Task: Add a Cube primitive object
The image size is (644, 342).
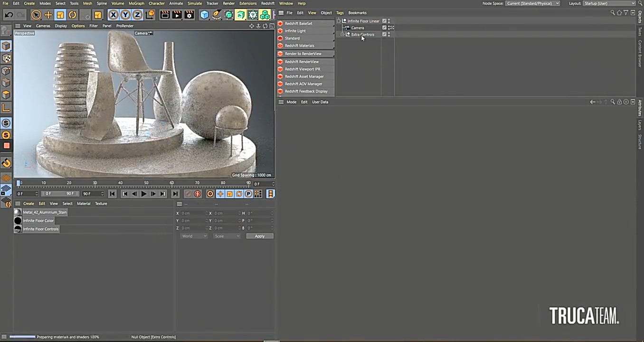Action: tap(204, 15)
